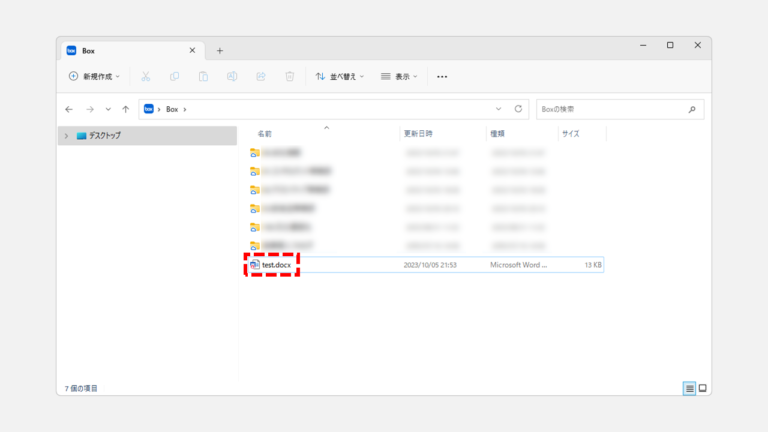
Task: Refresh the current folder
Action: pyautogui.click(x=518, y=109)
